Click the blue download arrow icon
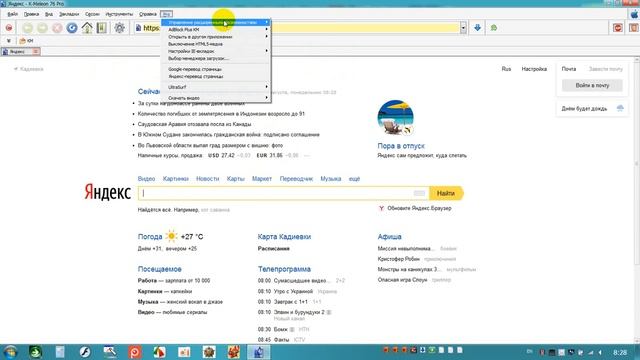The height and width of the screenshot is (360, 640). click(x=477, y=28)
